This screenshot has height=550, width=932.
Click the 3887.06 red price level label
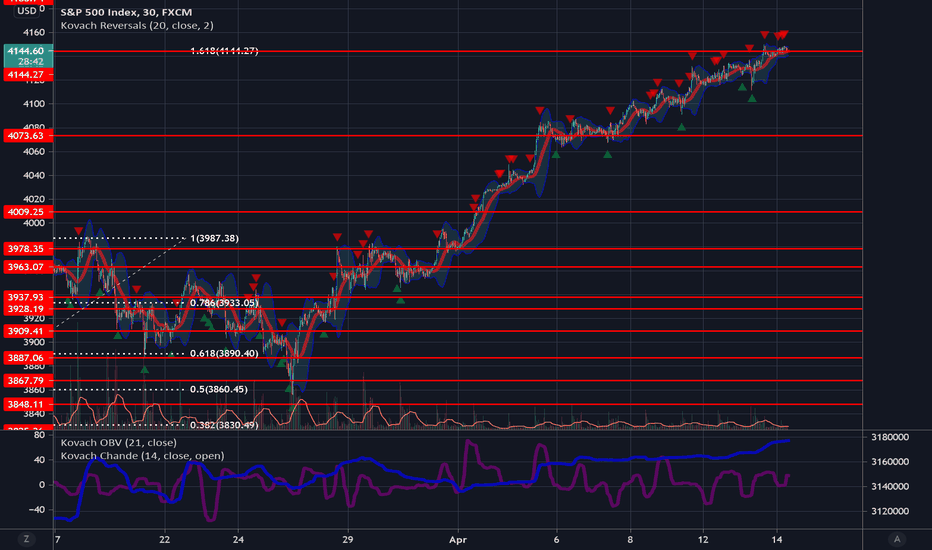28,357
